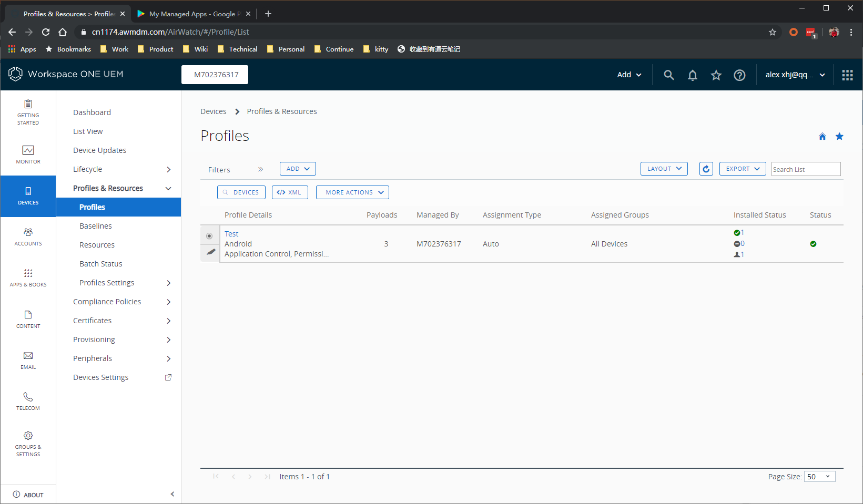Click the edit pencil on Test profile
The height and width of the screenshot is (504, 863).
pyautogui.click(x=210, y=252)
